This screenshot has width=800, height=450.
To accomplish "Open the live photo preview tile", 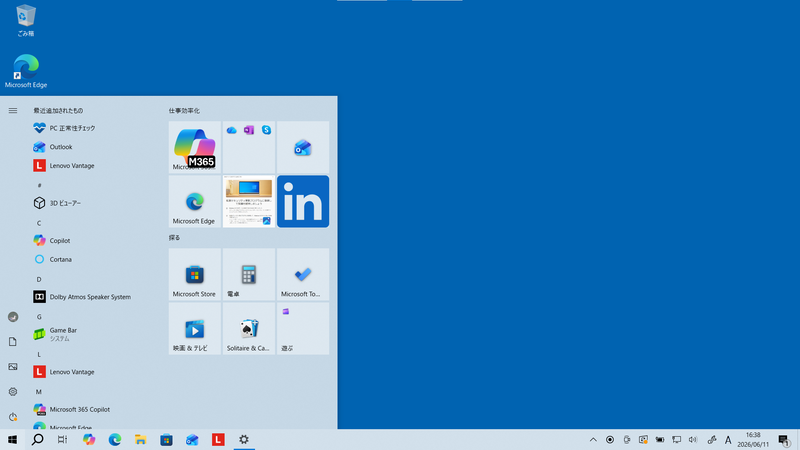I will point(249,202).
